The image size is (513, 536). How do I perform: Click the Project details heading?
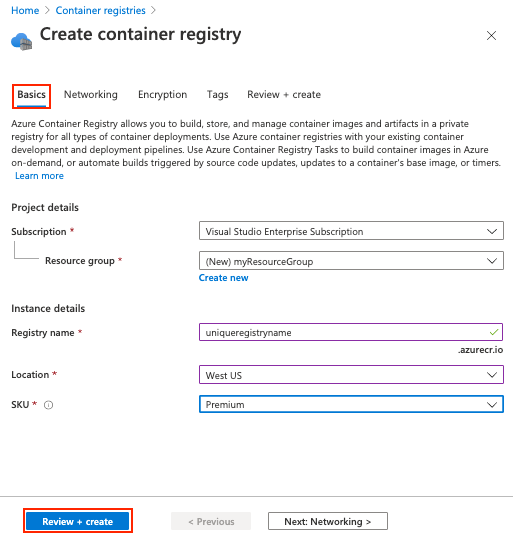pos(45,207)
